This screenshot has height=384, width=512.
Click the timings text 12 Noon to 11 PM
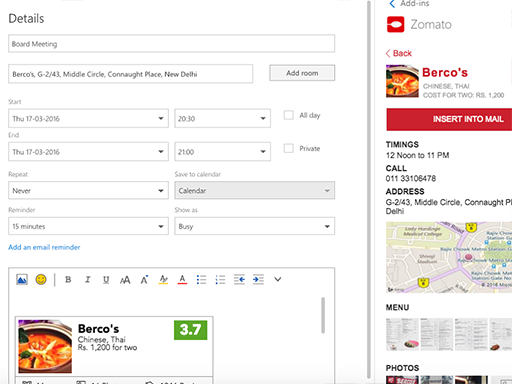[417, 155]
